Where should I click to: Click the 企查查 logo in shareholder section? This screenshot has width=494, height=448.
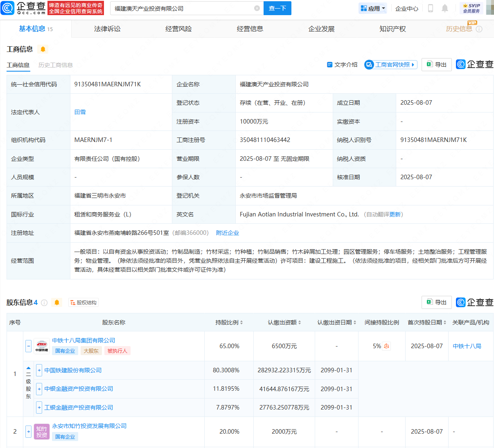click(x=475, y=302)
